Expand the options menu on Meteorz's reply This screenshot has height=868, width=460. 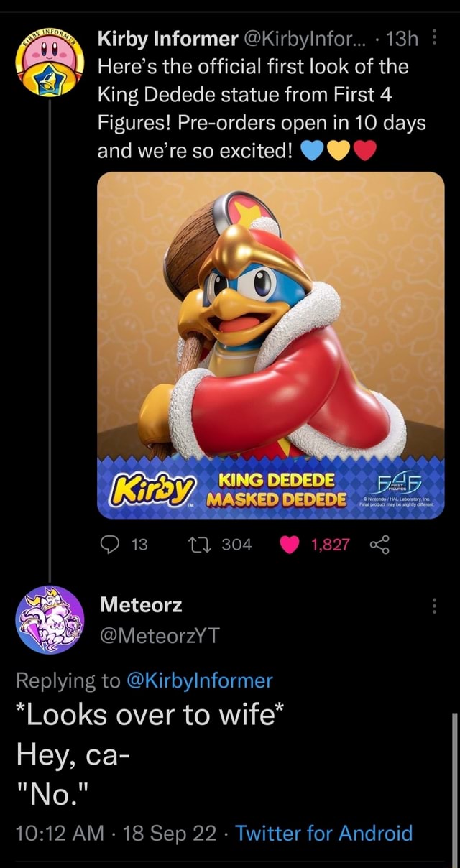click(x=433, y=607)
